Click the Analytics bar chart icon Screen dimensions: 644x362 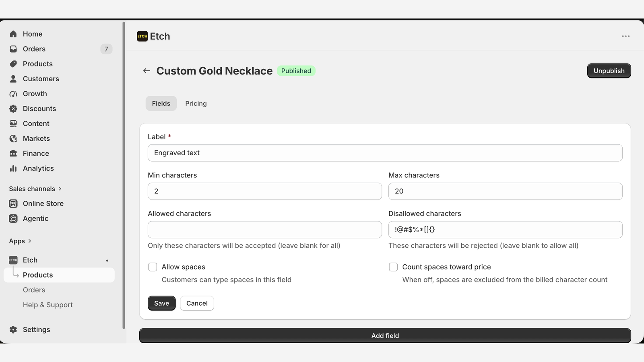pyautogui.click(x=13, y=169)
